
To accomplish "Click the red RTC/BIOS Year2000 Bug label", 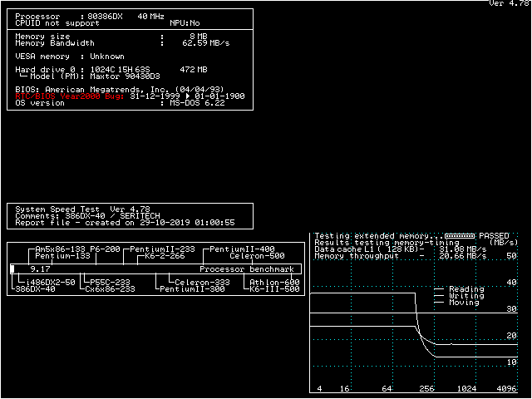I will click(x=70, y=96).
